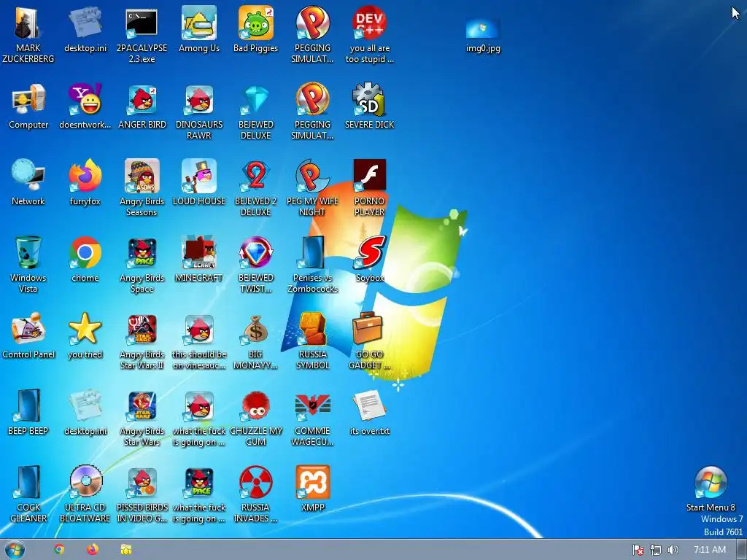Click the LOUD HOUSE shortcut icon
This screenshot has height=560, width=747.
click(x=198, y=183)
